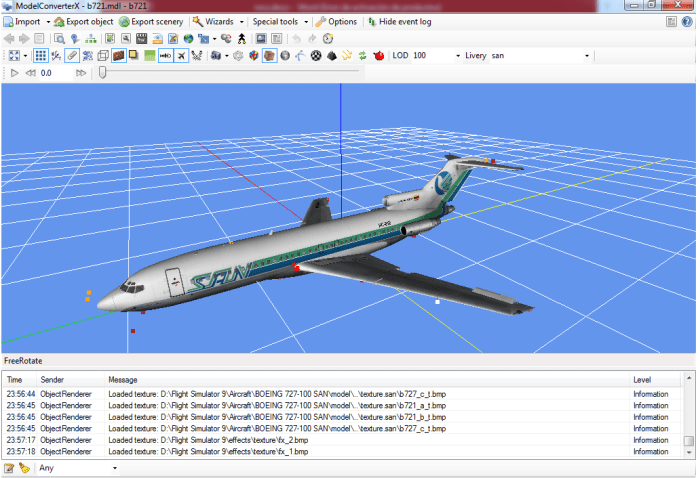The width and height of the screenshot is (700, 478).
Task: Expand the camera view dropdown arrow
Action: (x=227, y=56)
